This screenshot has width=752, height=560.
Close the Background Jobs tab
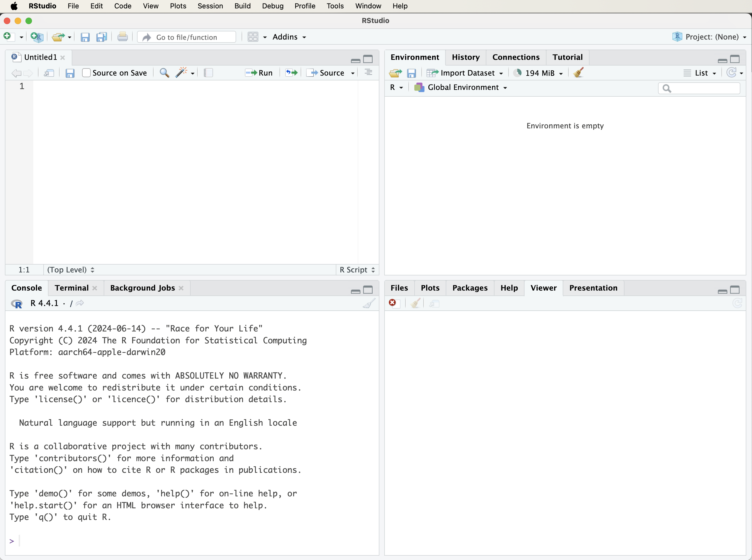pyautogui.click(x=181, y=288)
